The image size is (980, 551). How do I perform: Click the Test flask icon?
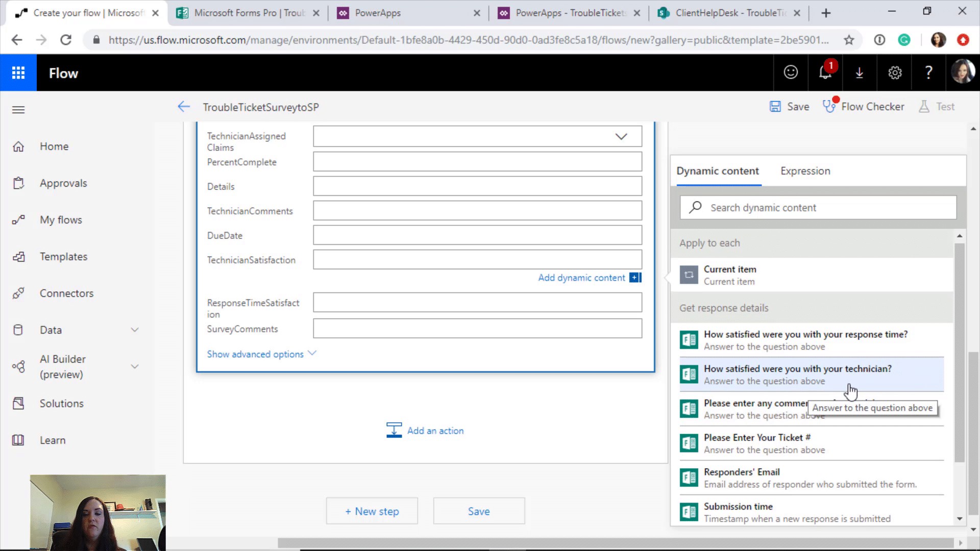pos(924,107)
